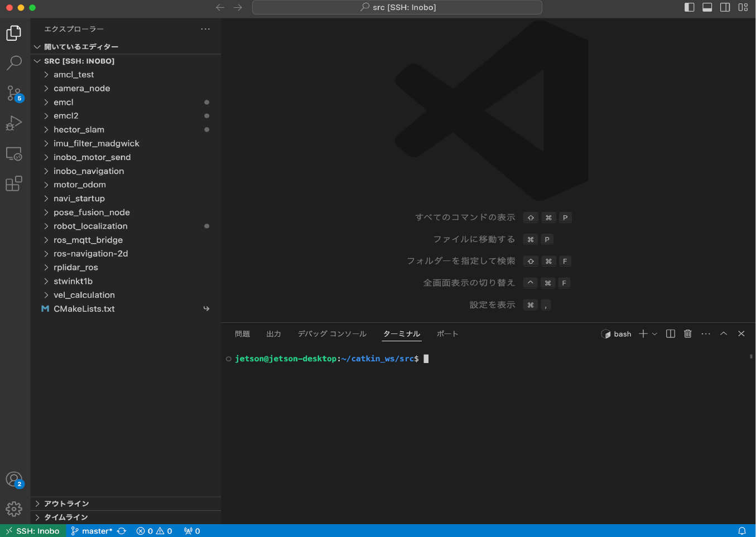Open the Accounts menu icon
The height and width of the screenshot is (537, 756).
[14, 480]
